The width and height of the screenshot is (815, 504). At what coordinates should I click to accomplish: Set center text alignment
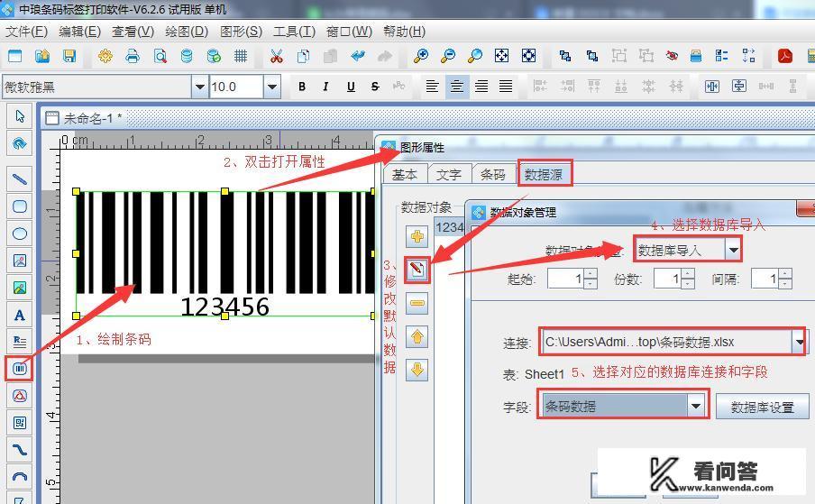coord(457,87)
